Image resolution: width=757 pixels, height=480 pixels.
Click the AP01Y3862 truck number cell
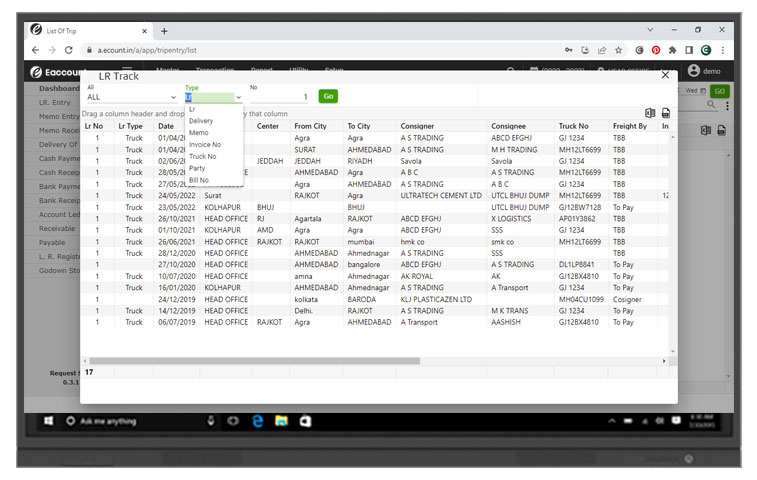(x=577, y=219)
